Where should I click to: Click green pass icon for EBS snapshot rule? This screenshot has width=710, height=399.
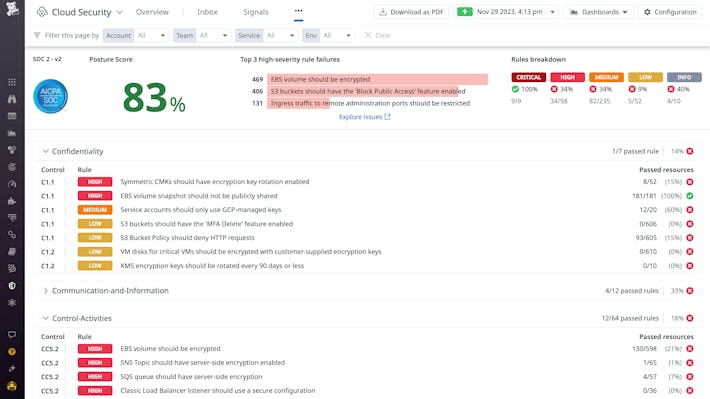(690, 196)
